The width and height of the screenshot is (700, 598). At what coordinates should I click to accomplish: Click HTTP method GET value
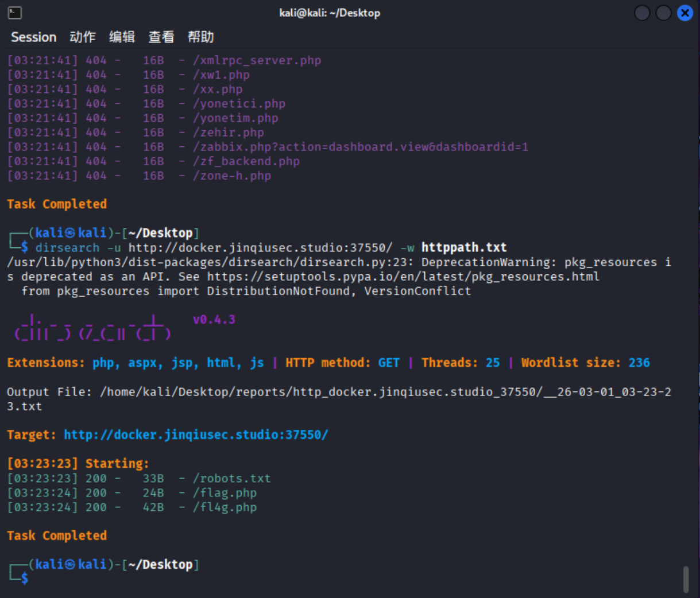tap(389, 363)
